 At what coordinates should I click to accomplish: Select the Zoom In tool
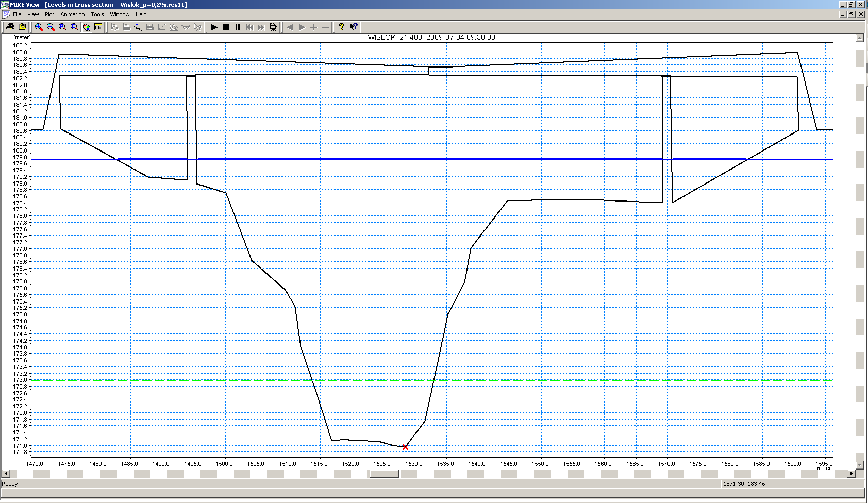(x=39, y=27)
